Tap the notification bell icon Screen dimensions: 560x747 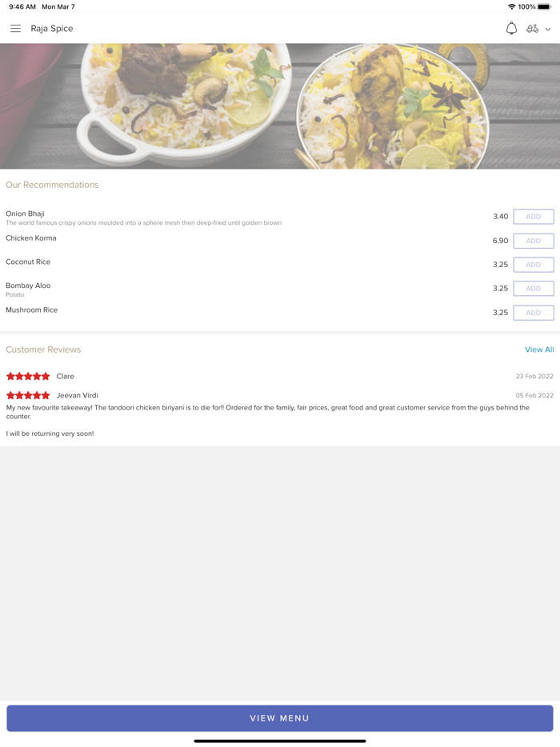coord(511,29)
